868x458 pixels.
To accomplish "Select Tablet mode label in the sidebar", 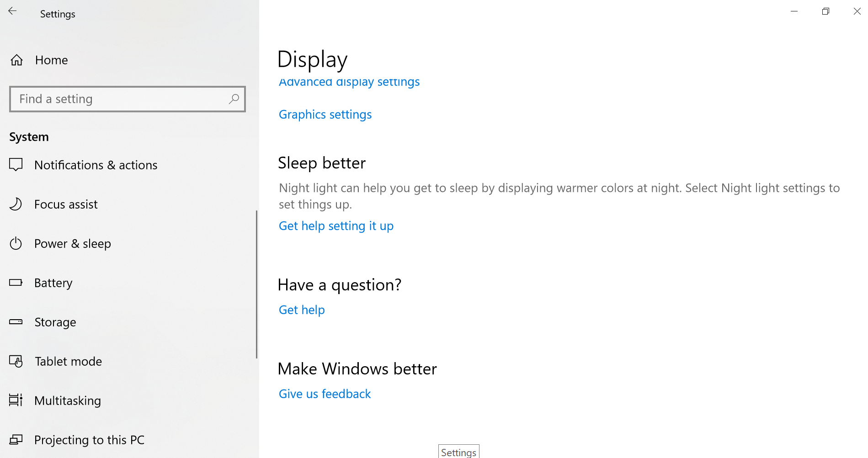I will click(69, 361).
